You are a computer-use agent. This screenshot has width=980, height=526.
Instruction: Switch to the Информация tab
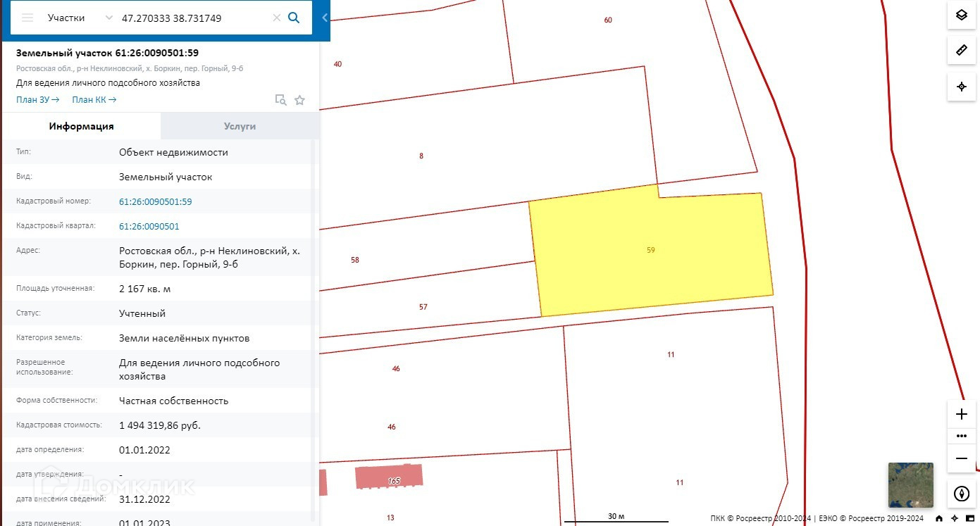tap(81, 126)
